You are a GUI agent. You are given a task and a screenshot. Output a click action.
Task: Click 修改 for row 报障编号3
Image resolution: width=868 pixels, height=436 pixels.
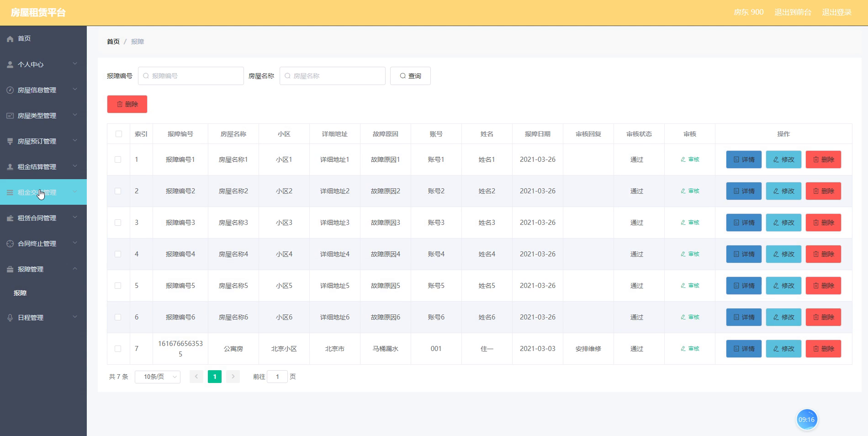783,223
